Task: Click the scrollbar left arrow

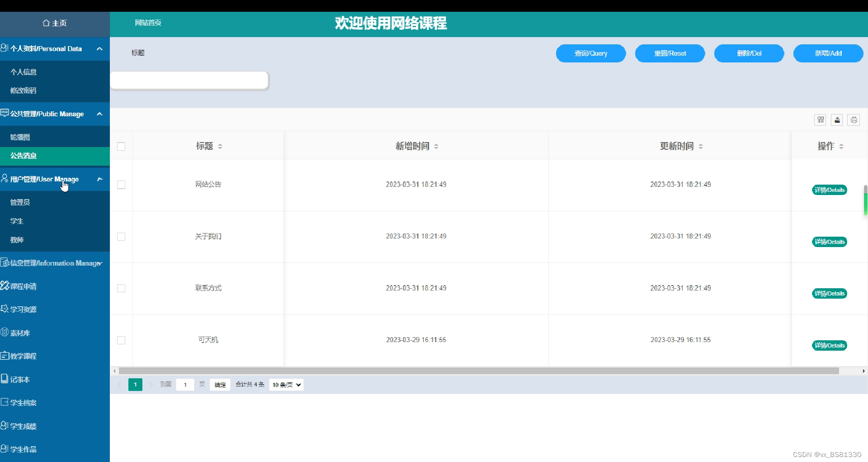Action: [x=114, y=371]
